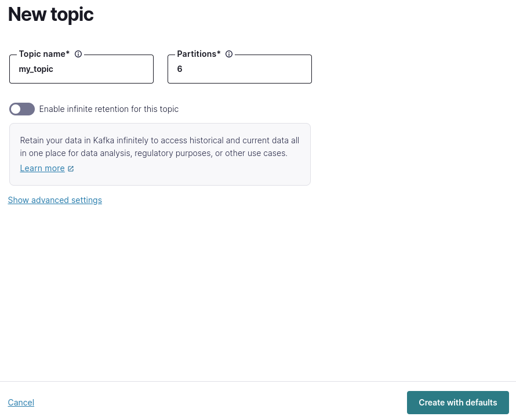The image size is (516, 420).
Task: Click the 'Topic name*' field label
Action: (x=44, y=54)
